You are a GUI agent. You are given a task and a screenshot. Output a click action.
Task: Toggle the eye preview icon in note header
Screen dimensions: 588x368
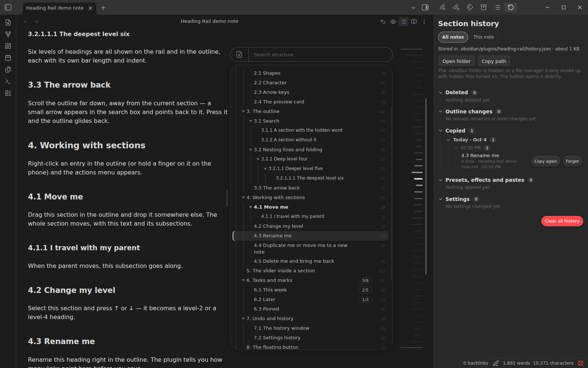coord(393,22)
